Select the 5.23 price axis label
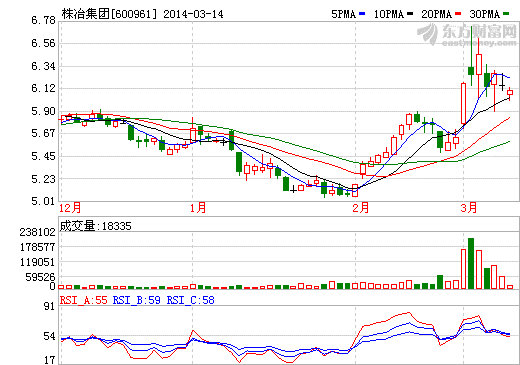Screen dimensions: 520x365 coord(43,179)
